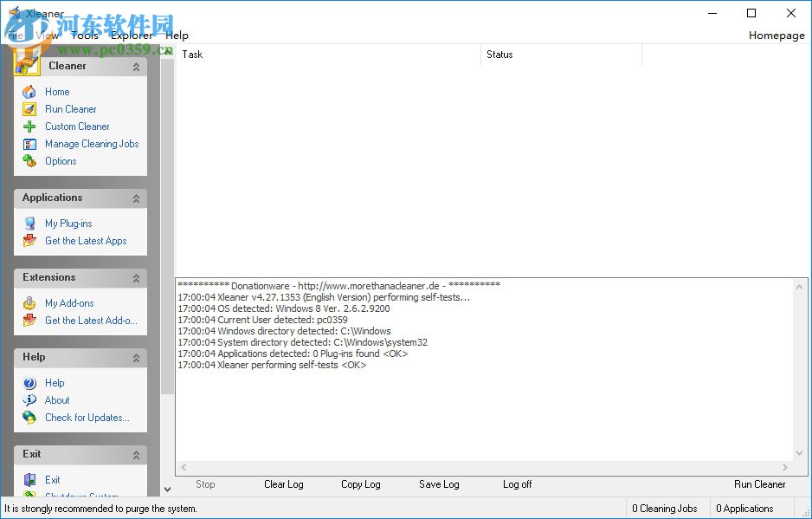Image resolution: width=812 pixels, height=519 pixels.
Task: Click the Clear Log button
Action: pos(283,483)
